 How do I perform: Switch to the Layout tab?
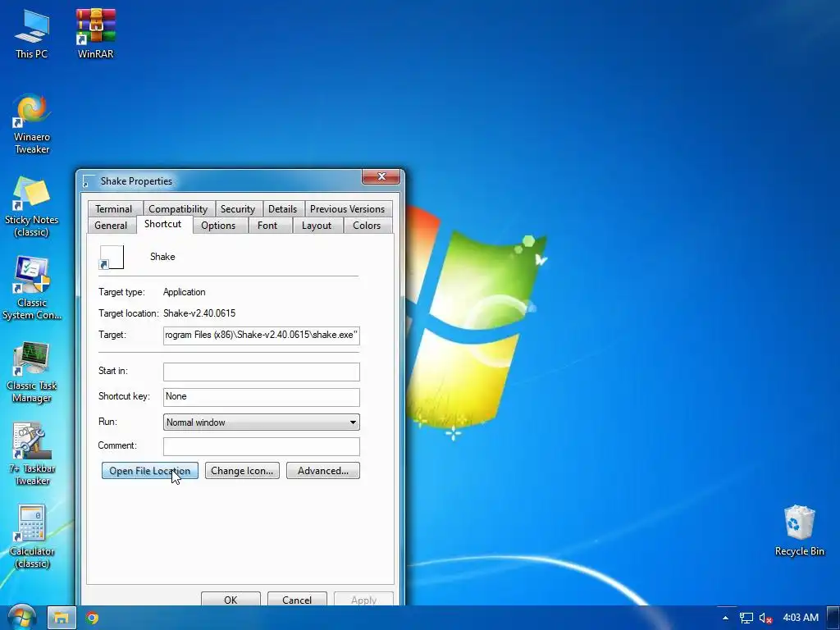coord(316,226)
